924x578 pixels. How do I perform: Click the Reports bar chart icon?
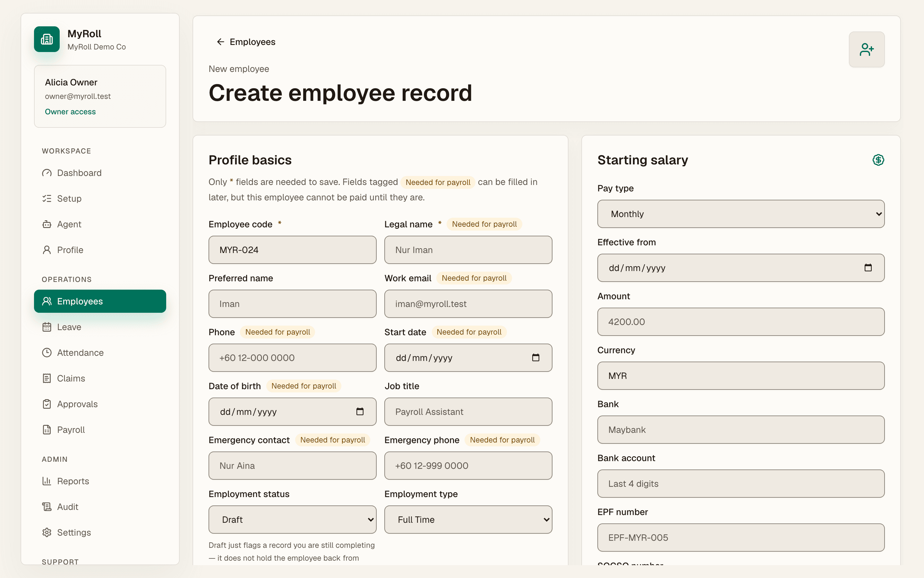pyautogui.click(x=47, y=481)
